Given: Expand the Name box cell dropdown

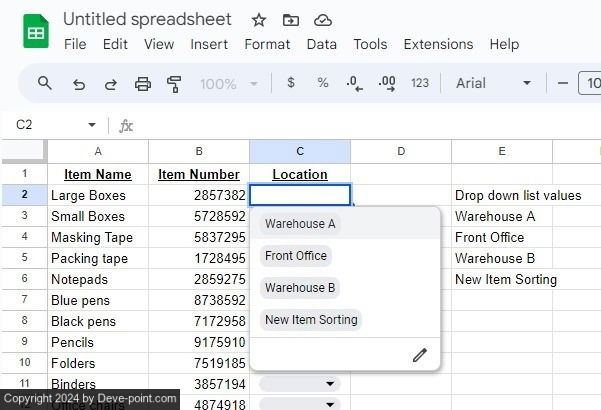Looking at the screenshot, I should click(92, 126).
